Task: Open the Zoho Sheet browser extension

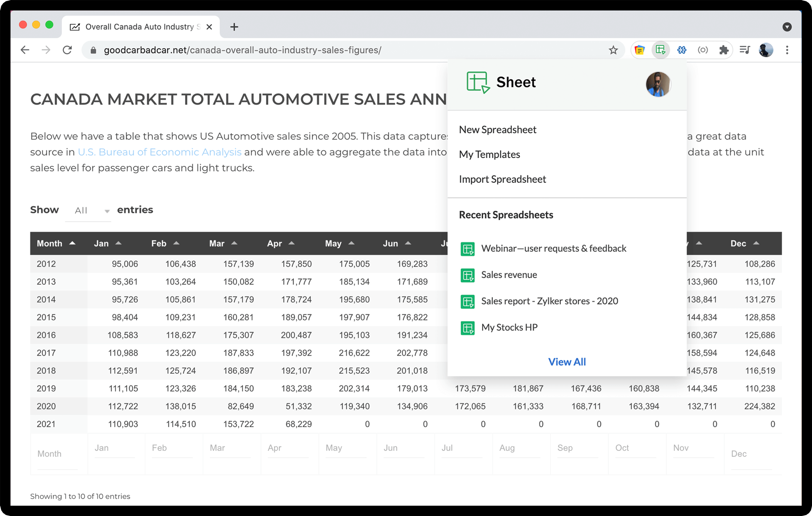Action: tap(660, 50)
